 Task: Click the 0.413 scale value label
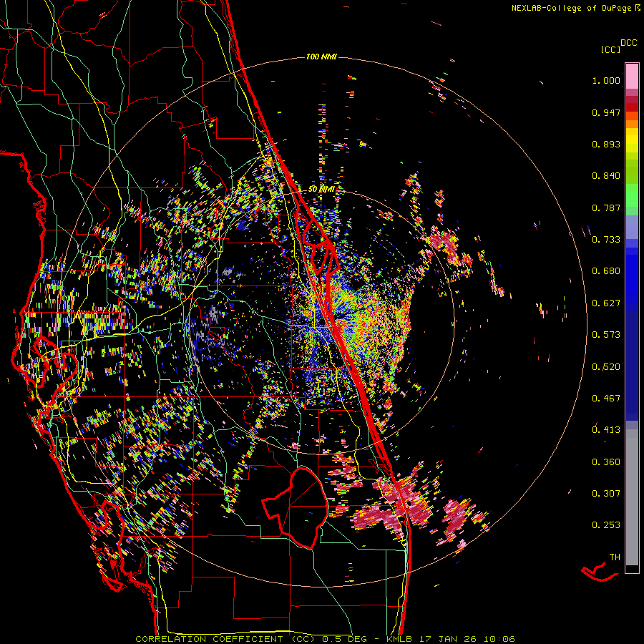(x=605, y=429)
